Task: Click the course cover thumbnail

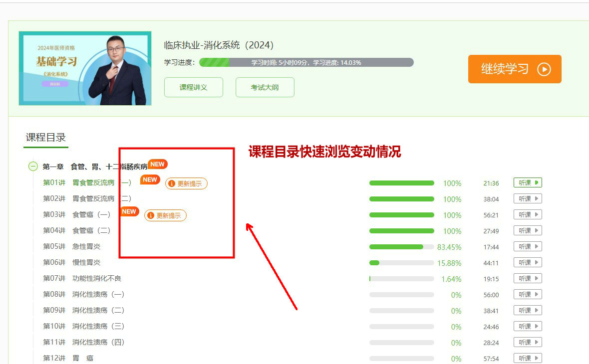Action: [85, 68]
